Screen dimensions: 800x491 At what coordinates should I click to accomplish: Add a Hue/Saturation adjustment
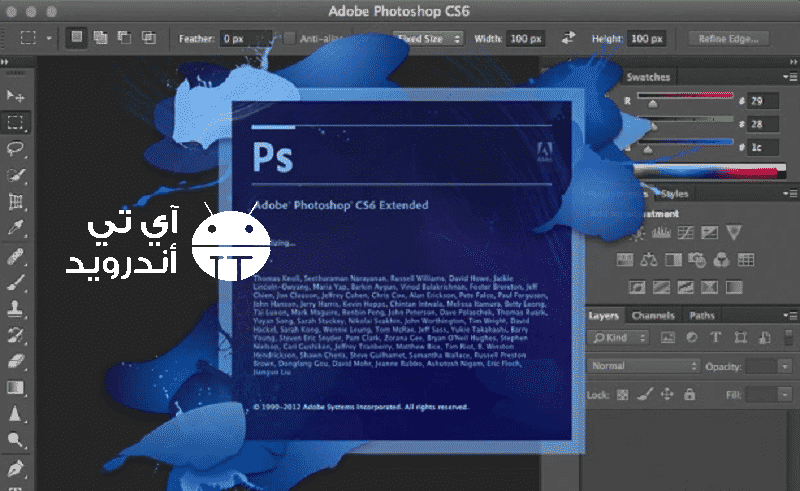click(624, 260)
